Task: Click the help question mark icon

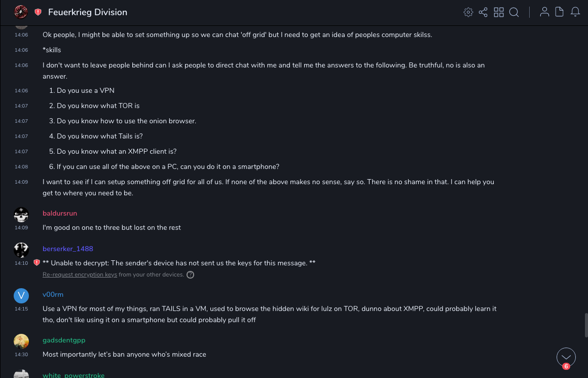Action: [191, 275]
